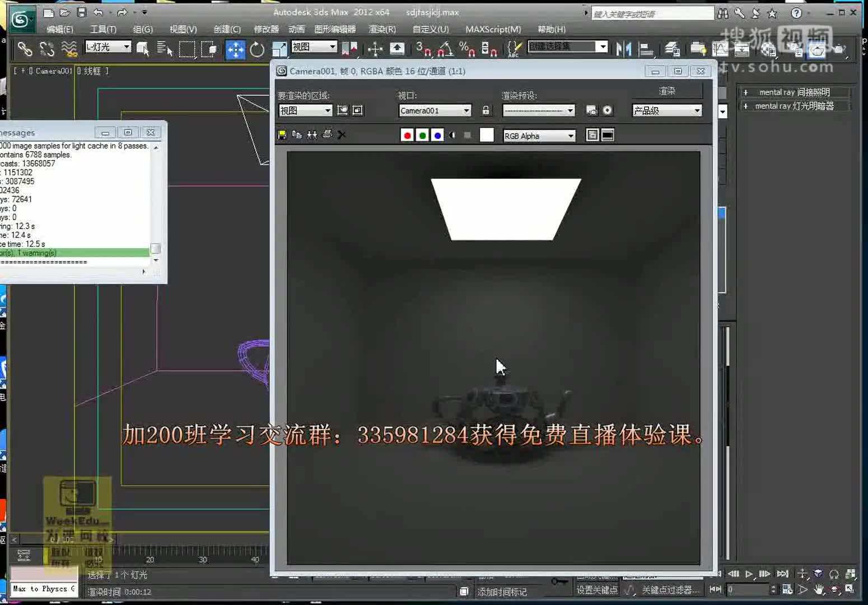Open the Camera001 viewport dropdown

[435, 110]
